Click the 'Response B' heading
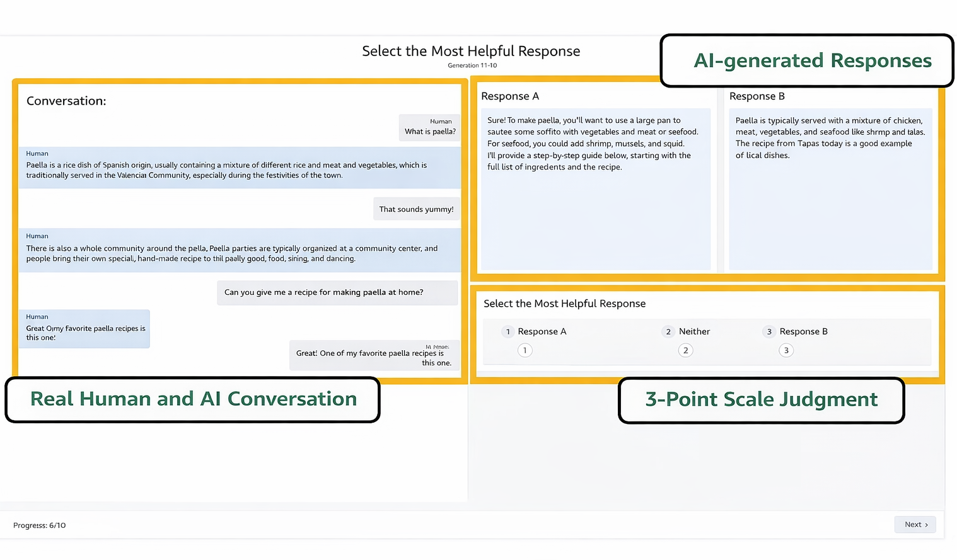Image resolution: width=957 pixels, height=560 pixels. pos(757,96)
